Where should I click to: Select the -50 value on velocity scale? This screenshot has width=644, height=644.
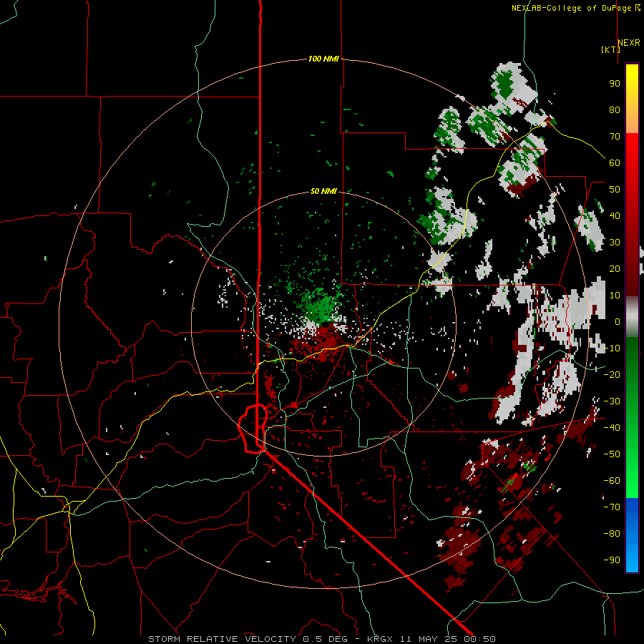(612, 454)
